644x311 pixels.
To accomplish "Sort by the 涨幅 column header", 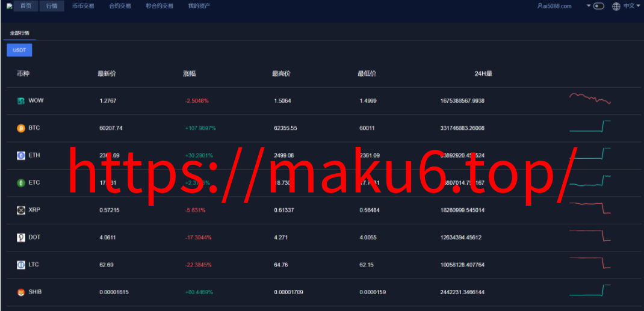I will click(x=189, y=74).
